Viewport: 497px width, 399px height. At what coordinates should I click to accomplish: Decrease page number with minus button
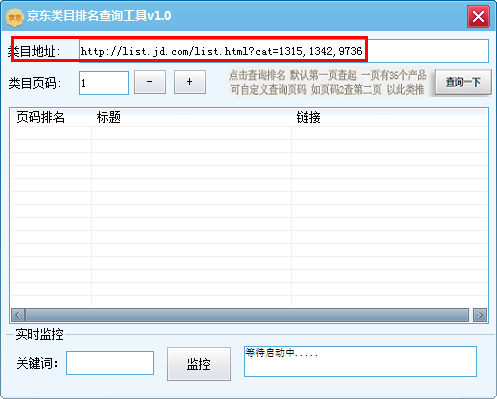[150, 82]
